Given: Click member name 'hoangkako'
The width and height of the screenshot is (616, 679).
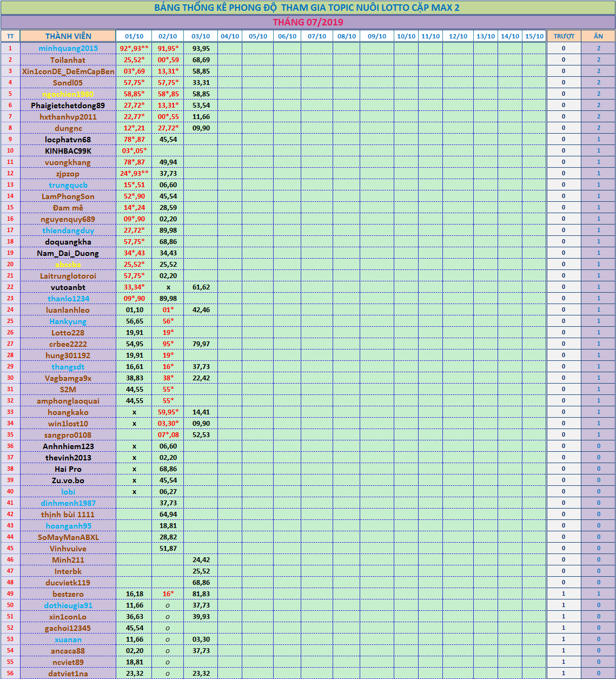Looking at the screenshot, I should tap(68, 412).
